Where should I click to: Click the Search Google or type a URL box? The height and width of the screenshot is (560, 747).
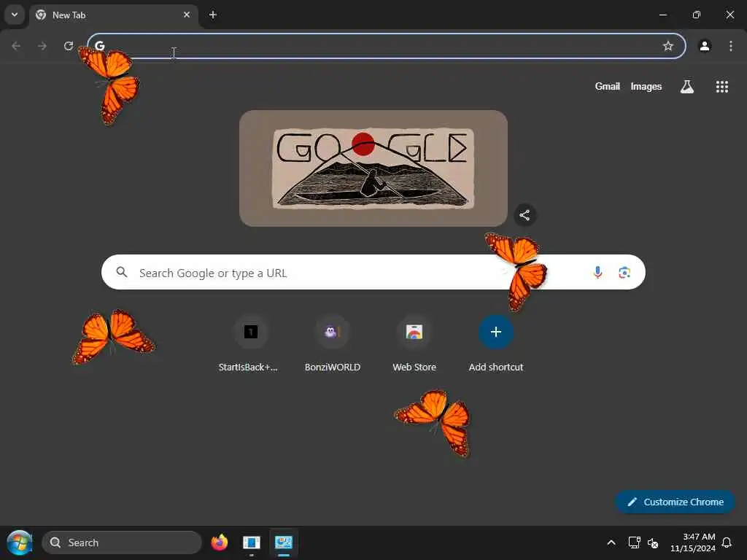[373, 272]
